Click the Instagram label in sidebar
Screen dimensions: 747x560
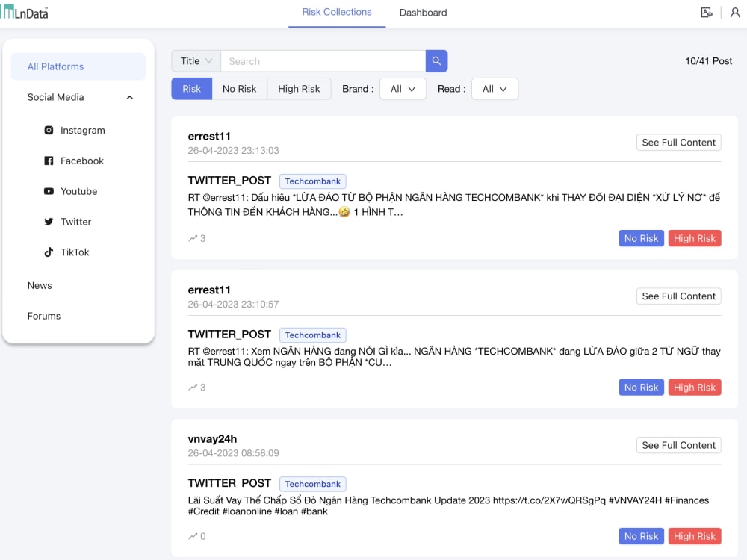(x=82, y=131)
